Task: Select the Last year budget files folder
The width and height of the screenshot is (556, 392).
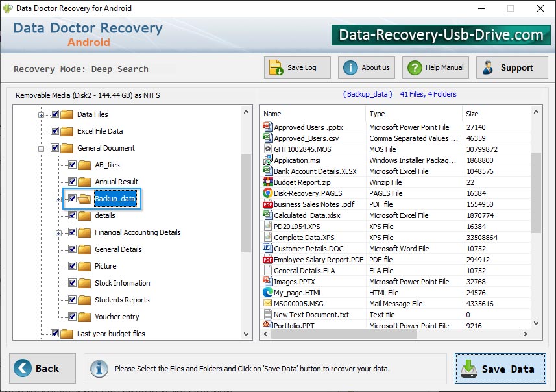Action: click(111, 334)
